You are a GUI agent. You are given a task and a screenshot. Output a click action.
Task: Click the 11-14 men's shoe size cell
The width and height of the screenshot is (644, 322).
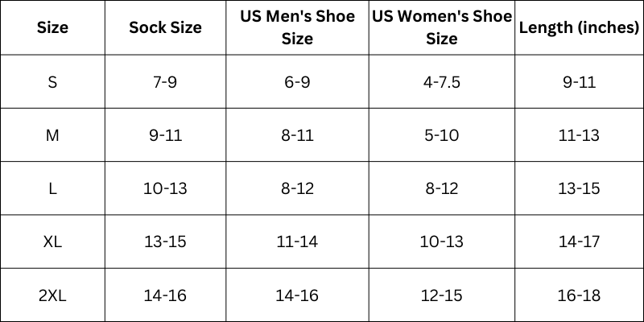(x=297, y=242)
